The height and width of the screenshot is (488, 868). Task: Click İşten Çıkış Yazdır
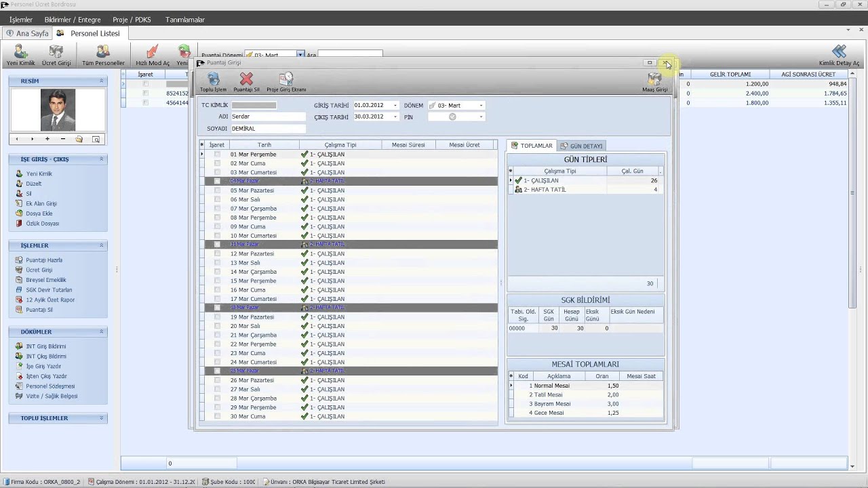(x=46, y=376)
